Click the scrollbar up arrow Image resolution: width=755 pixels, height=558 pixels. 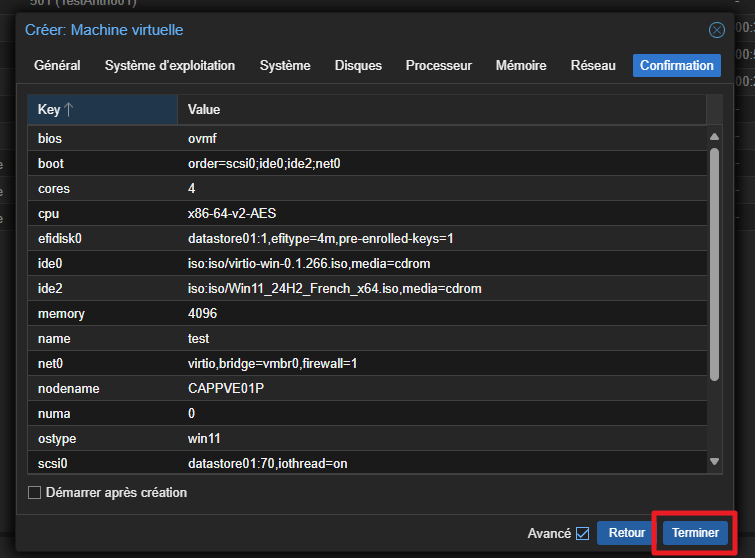tap(715, 137)
